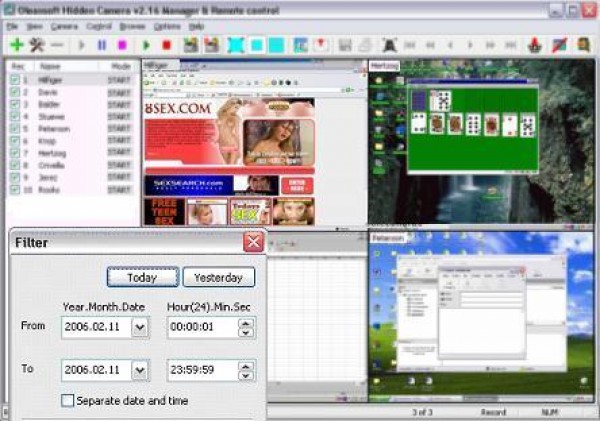The height and width of the screenshot is (421, 600).
Task: Click the grayed-out save disk icon
Action: 345,45
